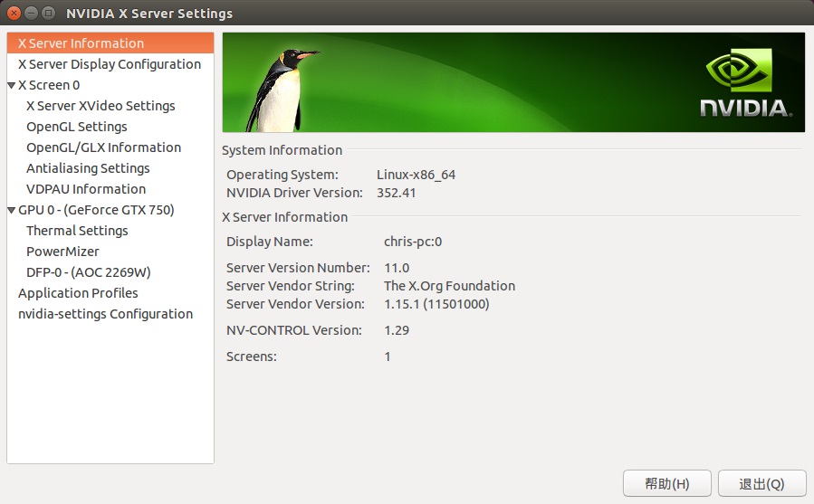The height and width of the screenshot is (504, 814).
Task: Select the DFP-0 (AOC 2269W) display entry
Action: point(88,272)
